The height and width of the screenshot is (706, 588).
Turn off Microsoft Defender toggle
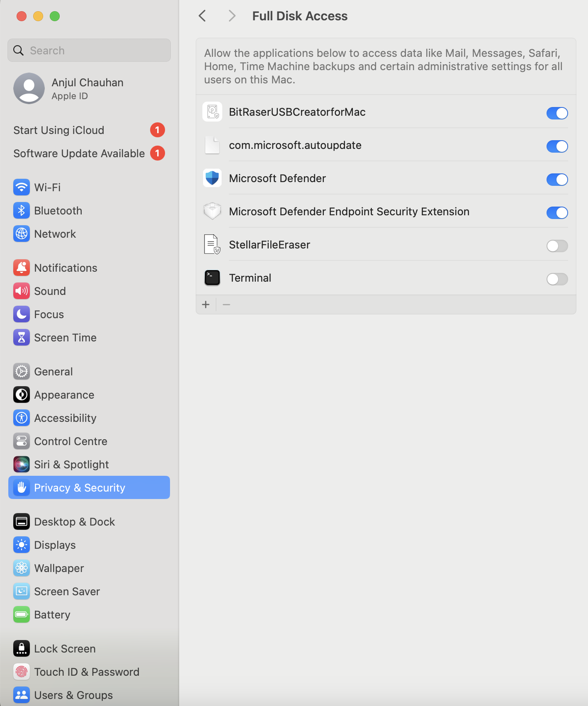tap(557, 179)
